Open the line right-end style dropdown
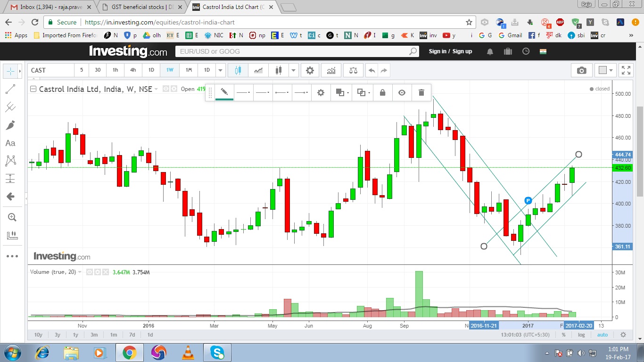644x362 pixels. point(302,92)
